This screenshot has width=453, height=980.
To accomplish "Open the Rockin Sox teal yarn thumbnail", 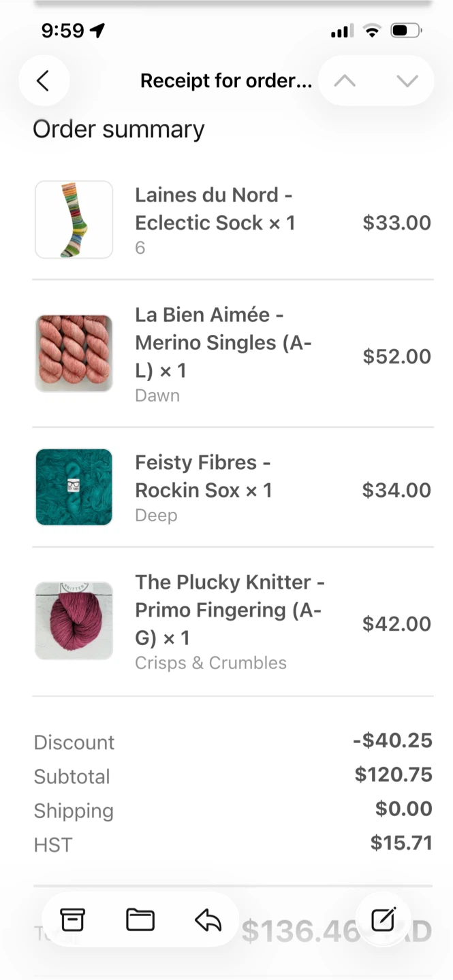I will pyautogui.click(x=74, y=487).
